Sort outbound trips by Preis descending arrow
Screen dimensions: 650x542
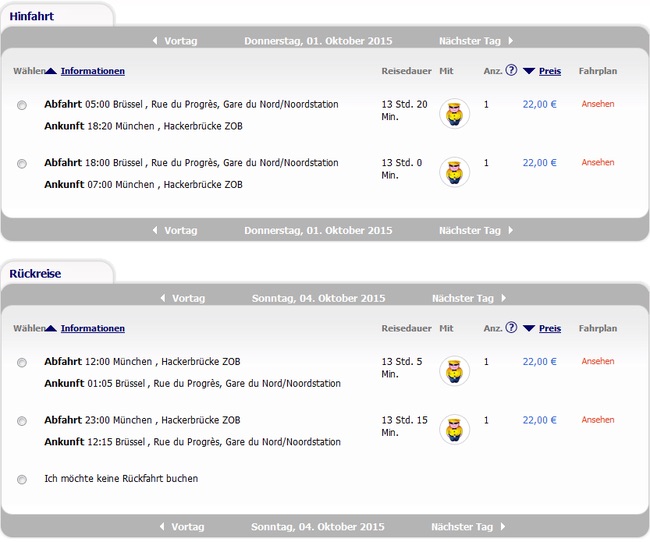529,71
